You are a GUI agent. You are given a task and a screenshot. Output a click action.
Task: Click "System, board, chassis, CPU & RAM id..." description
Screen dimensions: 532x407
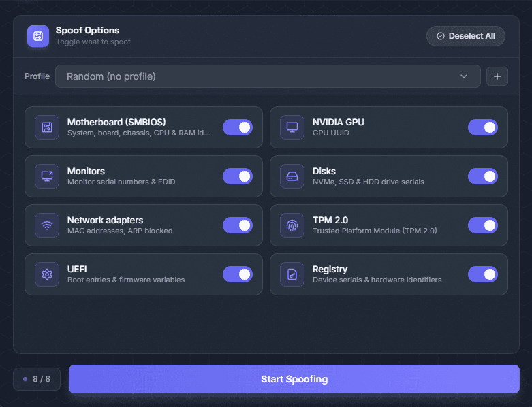(x=139, y=133)
